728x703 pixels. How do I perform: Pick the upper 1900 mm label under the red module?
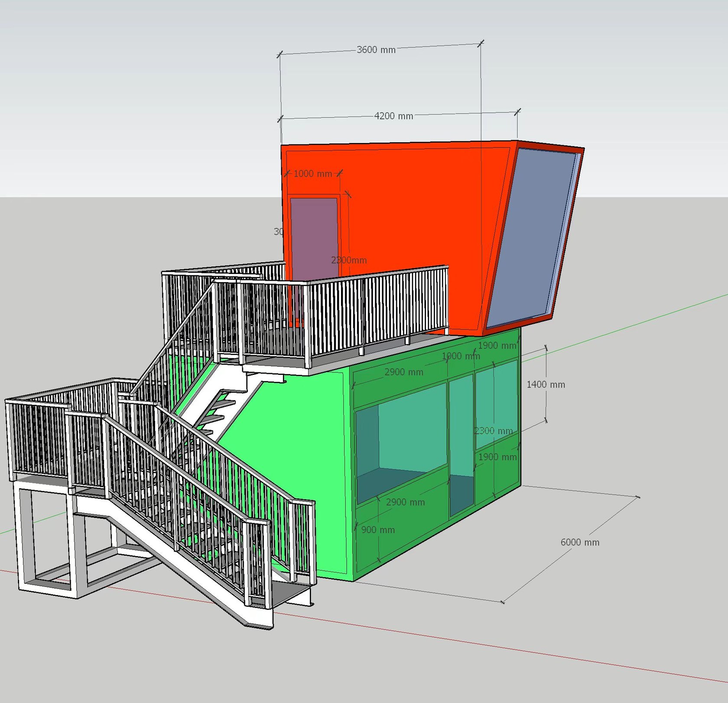497,345
